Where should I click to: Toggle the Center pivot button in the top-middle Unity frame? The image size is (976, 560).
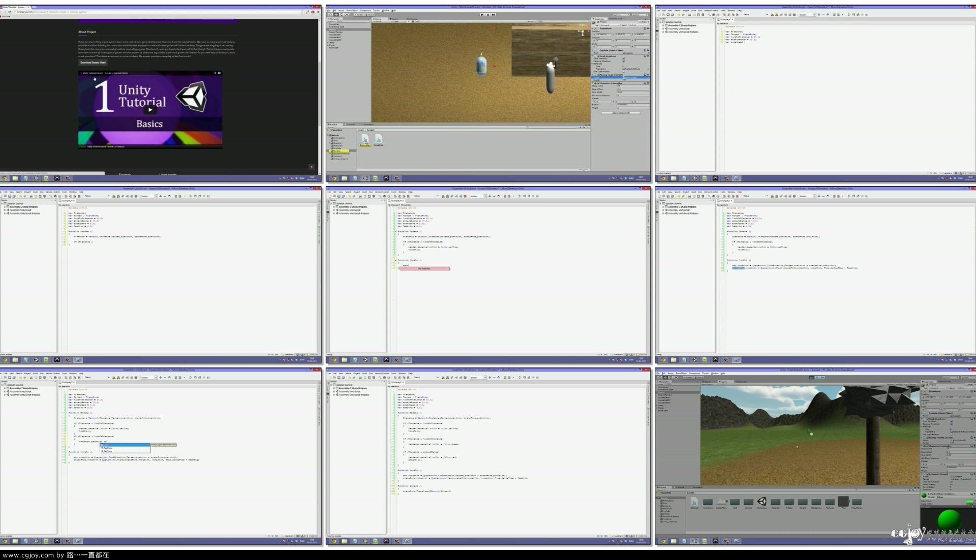[359, 15]
